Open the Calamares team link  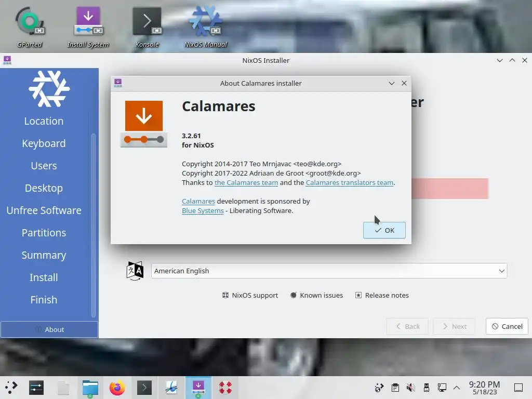[x=246, y=182]
